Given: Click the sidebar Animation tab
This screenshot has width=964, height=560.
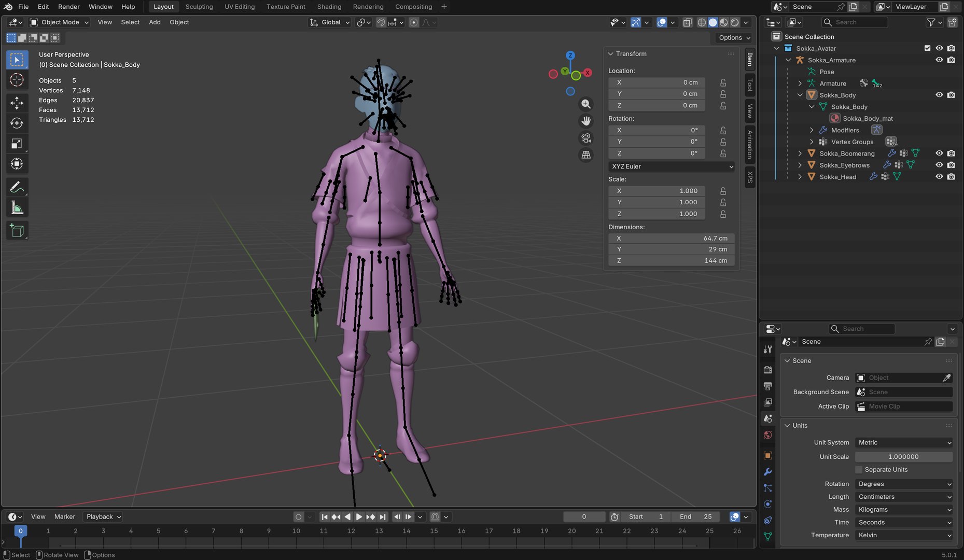Looking at the screenshot, I should [750, 145].
